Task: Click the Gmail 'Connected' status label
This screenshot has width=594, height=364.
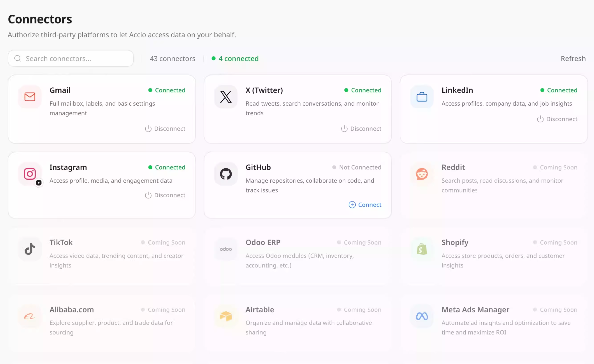Action: click(x=167, y=90)
